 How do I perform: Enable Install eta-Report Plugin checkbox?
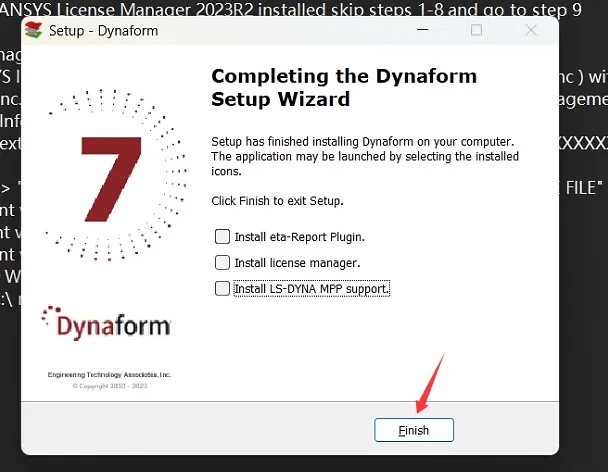coord(222,236)
